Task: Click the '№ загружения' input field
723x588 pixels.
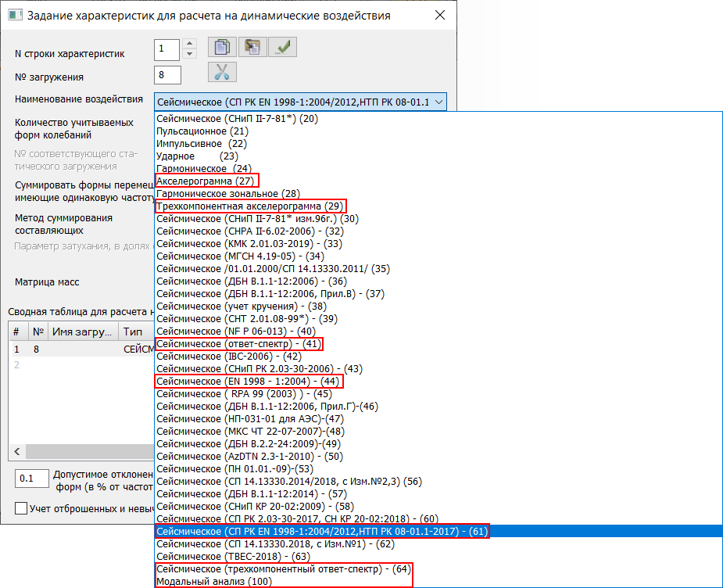Action: tap(167, 75)
